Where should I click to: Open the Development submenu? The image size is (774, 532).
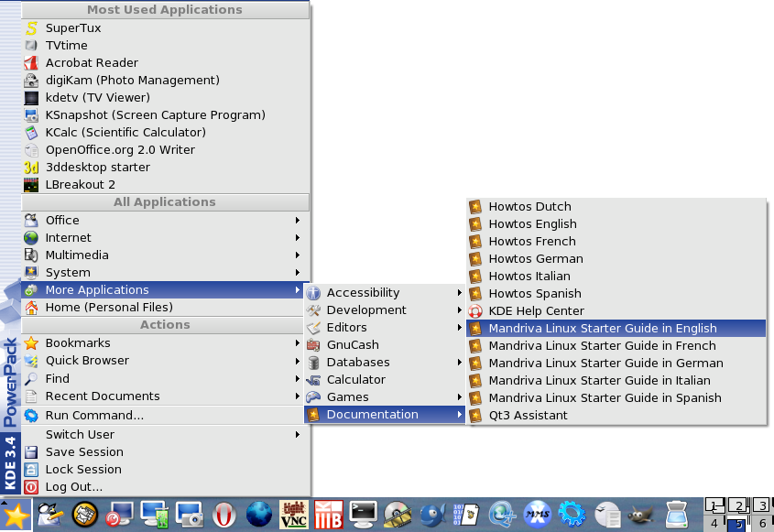[x=385, y=309]
